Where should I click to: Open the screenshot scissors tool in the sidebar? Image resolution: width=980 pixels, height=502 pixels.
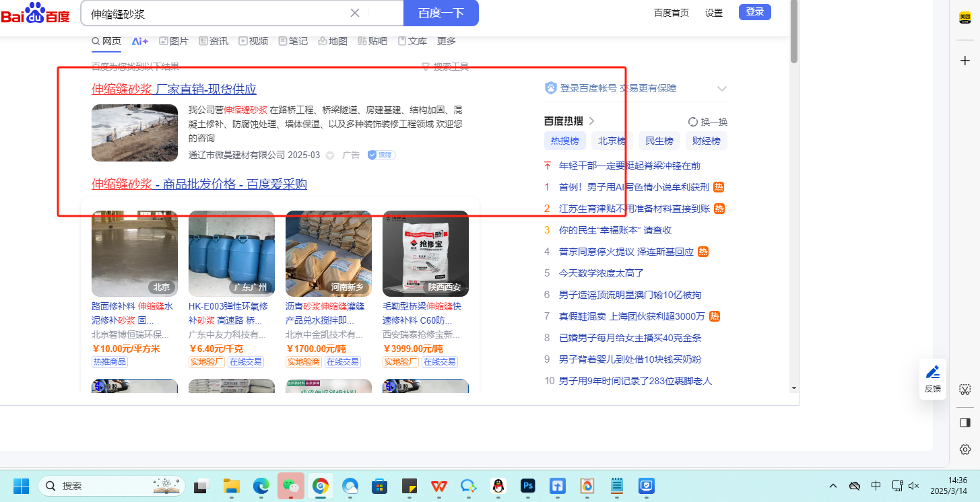[x=965, y=390]
